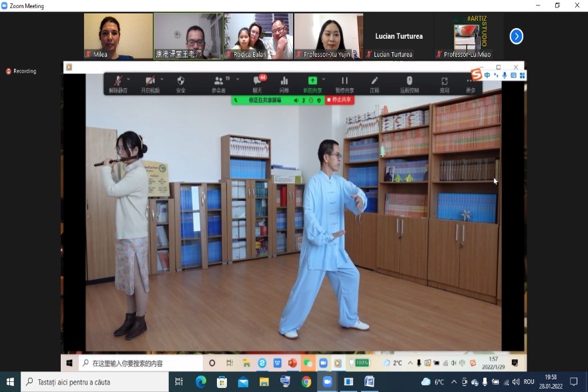Click Windows search box in taskbar
Viewport: 588px width, 392px height.
(x=95, y=382)
